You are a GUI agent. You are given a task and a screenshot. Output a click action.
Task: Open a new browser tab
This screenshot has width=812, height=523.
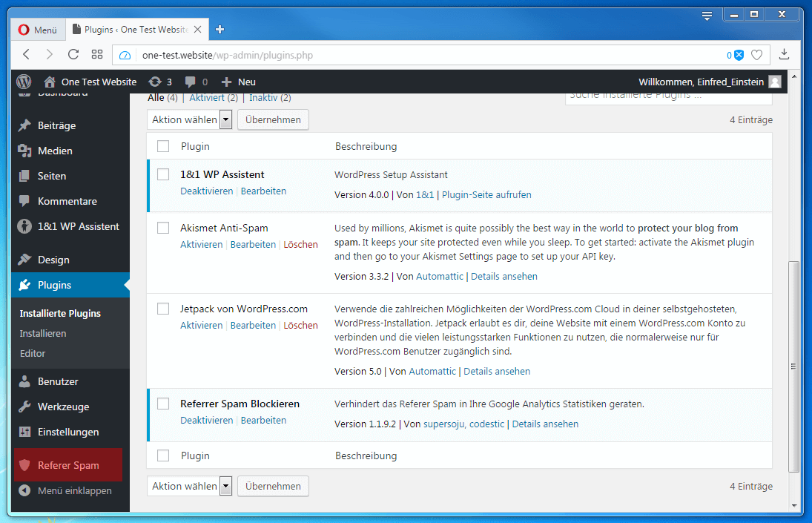219,30
